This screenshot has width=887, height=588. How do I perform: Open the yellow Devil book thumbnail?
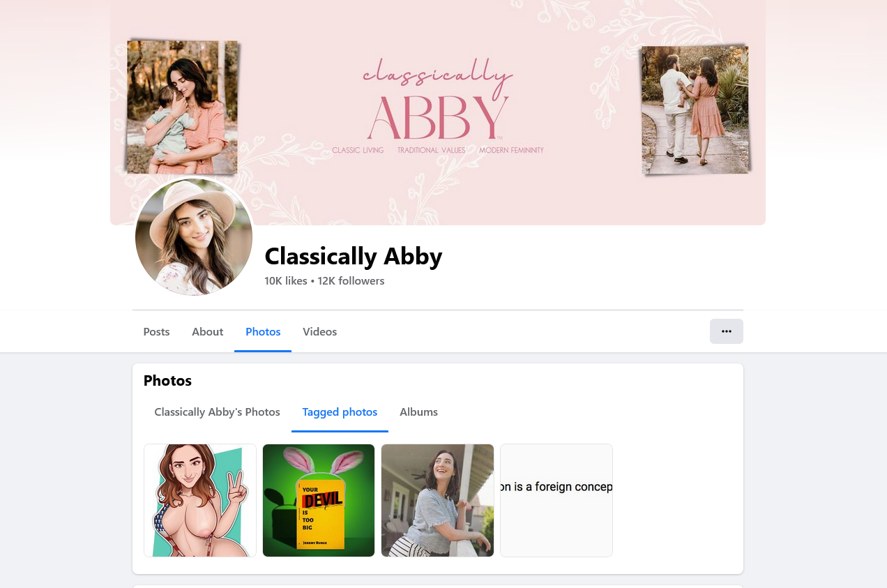click(x=319, y=500)
